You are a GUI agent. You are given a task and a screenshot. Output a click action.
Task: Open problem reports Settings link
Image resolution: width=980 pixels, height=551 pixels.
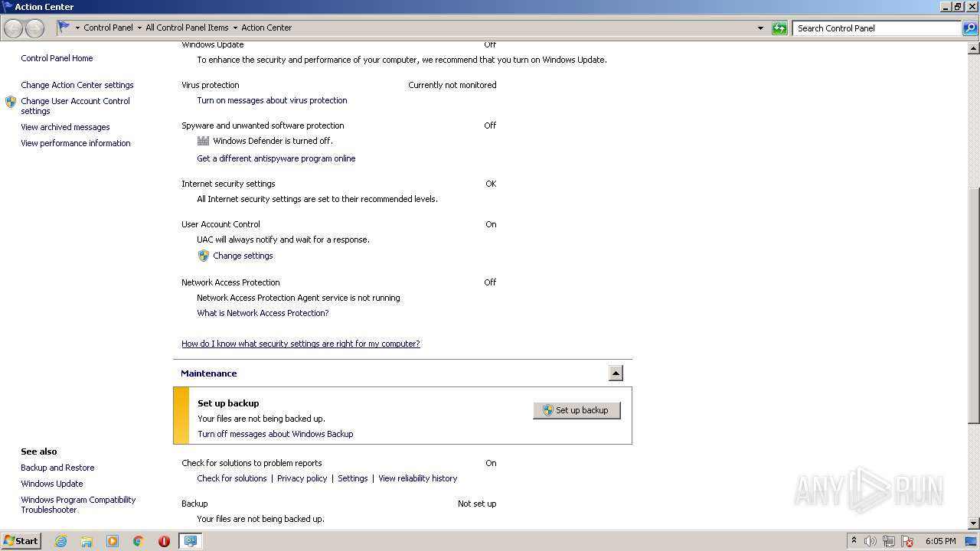pyautogui.click(x=353, y=478)
